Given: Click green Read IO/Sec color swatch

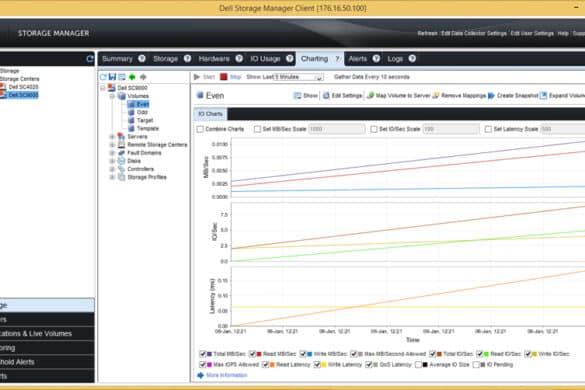Looking at the screenshot, I should point(487,354).
